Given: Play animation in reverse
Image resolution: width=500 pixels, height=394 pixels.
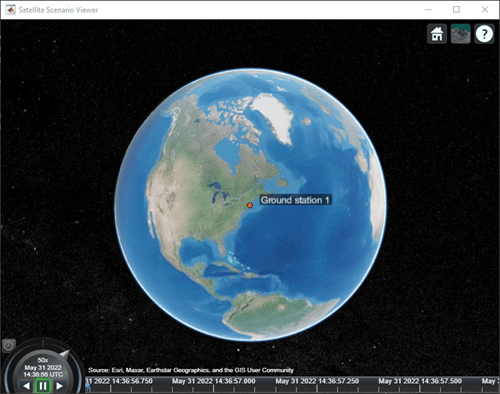Looking at the screenshot, I should tap(27, 386).
